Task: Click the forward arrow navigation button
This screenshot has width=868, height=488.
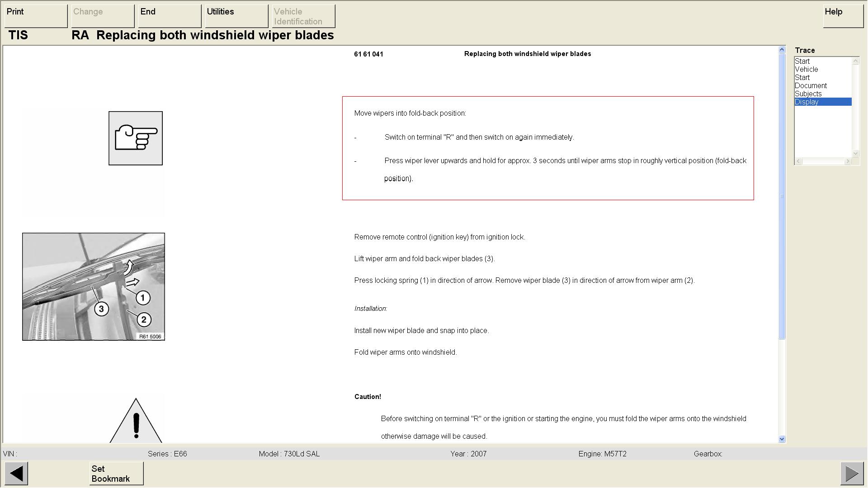Action: pyautogui.click(x=852, y=474)
